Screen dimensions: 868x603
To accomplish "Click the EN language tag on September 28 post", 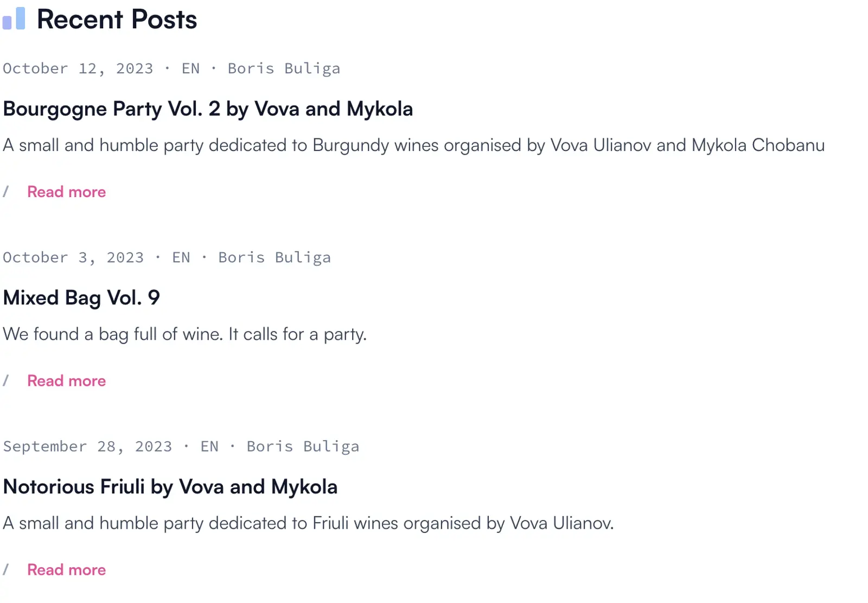I will click(209, 447).
